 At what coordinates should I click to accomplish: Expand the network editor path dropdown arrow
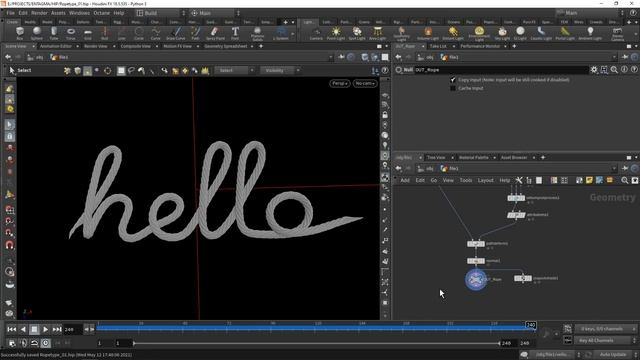(x=614, y=168)
